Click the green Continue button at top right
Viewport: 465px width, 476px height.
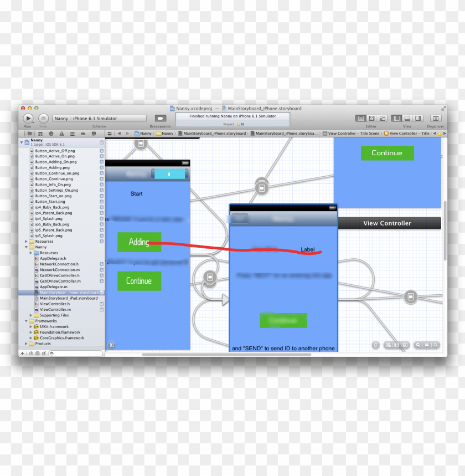(387, 153)
